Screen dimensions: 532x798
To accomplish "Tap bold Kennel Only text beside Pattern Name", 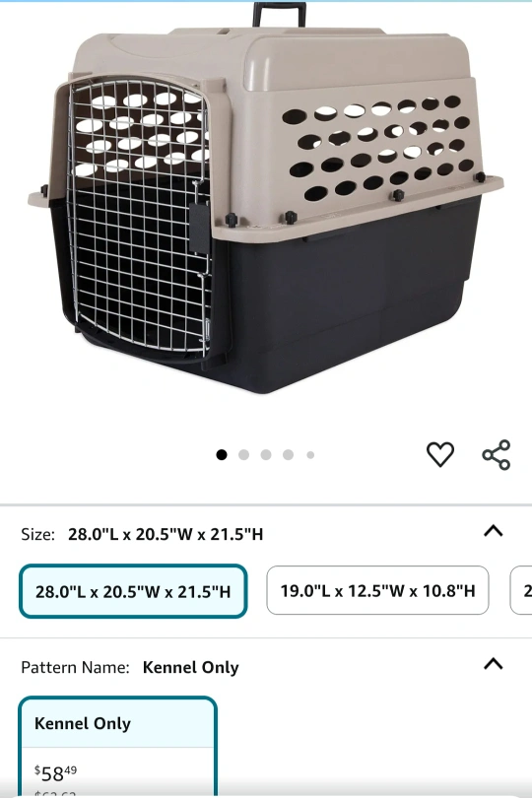I will 191,667.
